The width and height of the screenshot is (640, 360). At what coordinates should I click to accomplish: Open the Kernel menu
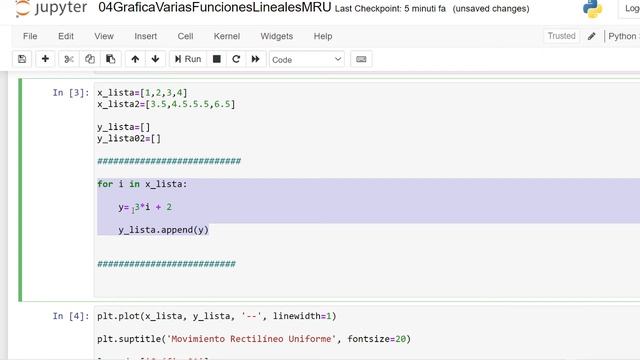(227, 36)
